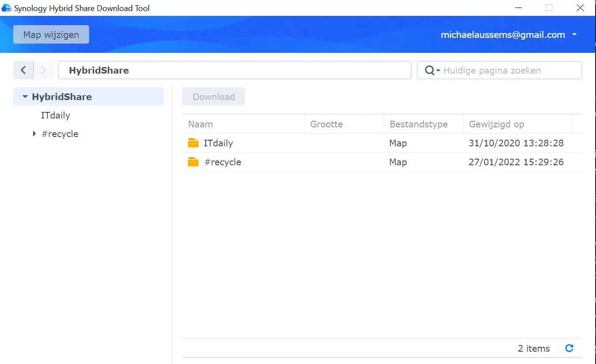The height and width of the screenshot is (364, 596).
Task: Click the 2 items count label
Action: 534,349
